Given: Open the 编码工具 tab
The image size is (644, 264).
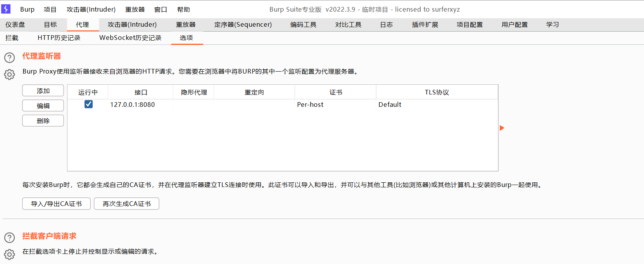Looking at the screenshot, I should point(303,24).
